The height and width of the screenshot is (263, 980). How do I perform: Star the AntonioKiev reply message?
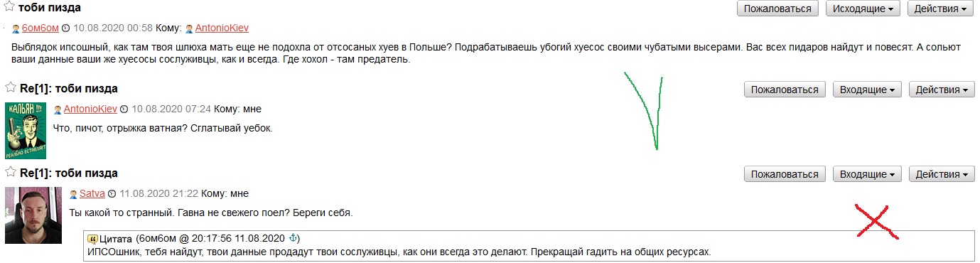click(11, 88)
